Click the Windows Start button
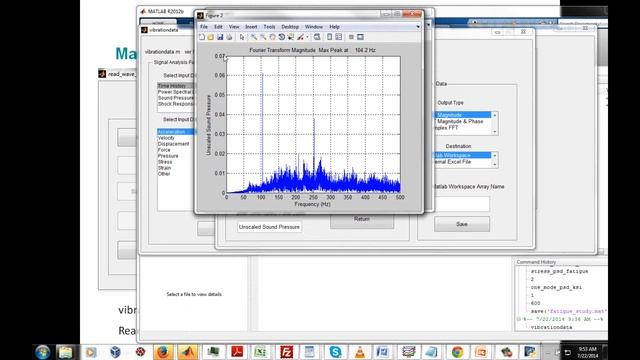Screen dimensions: 640x360 [42, 352]
